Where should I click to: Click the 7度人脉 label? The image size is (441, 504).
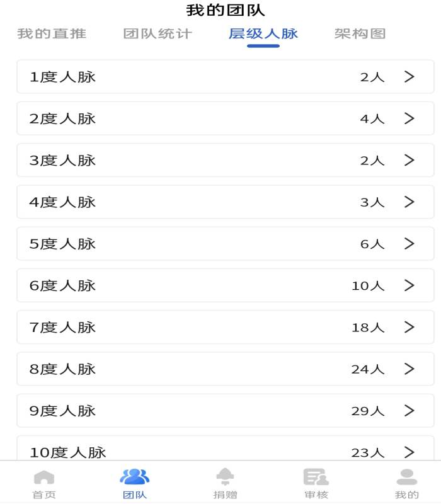pyautogui.click(x=62, y=327)
